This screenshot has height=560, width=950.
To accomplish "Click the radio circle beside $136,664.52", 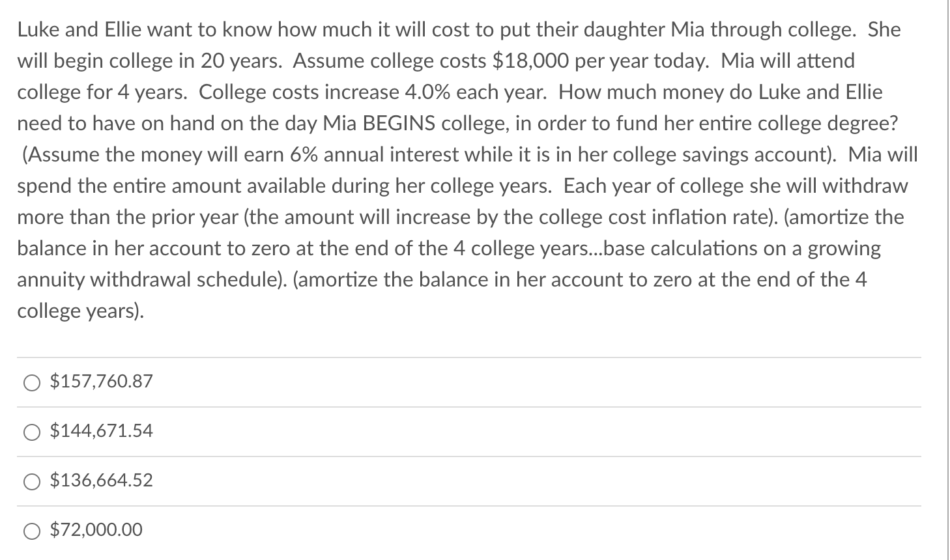I will tap(31, 481).
